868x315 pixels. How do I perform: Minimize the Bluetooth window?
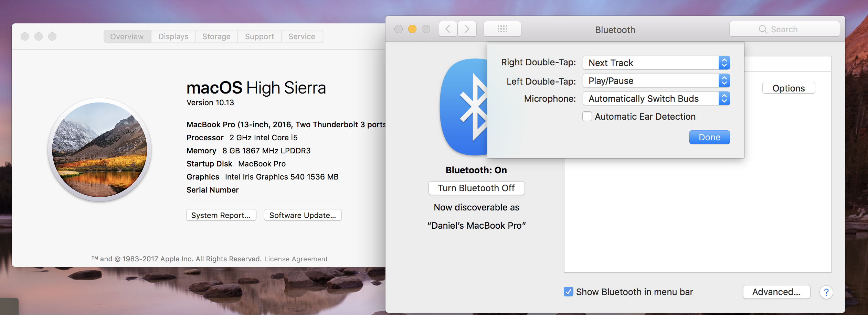click(x=412, y=29)
